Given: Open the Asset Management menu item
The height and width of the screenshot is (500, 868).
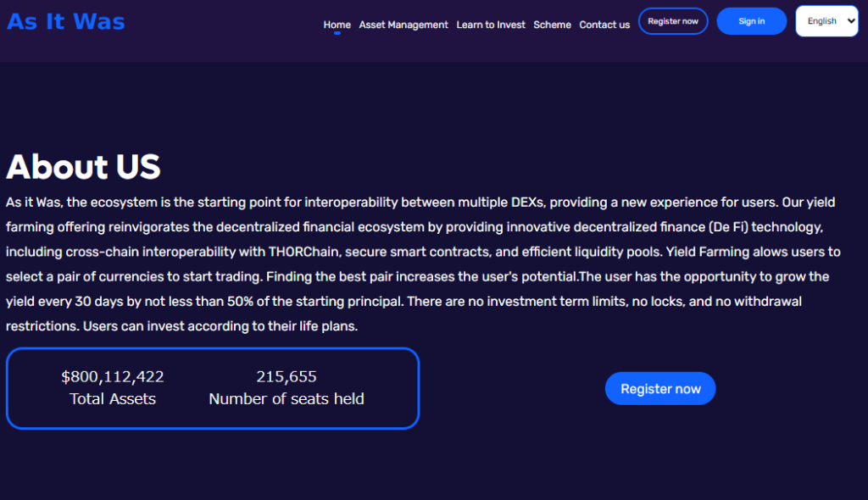Looking at the screenshot, I should coord(403,25).
